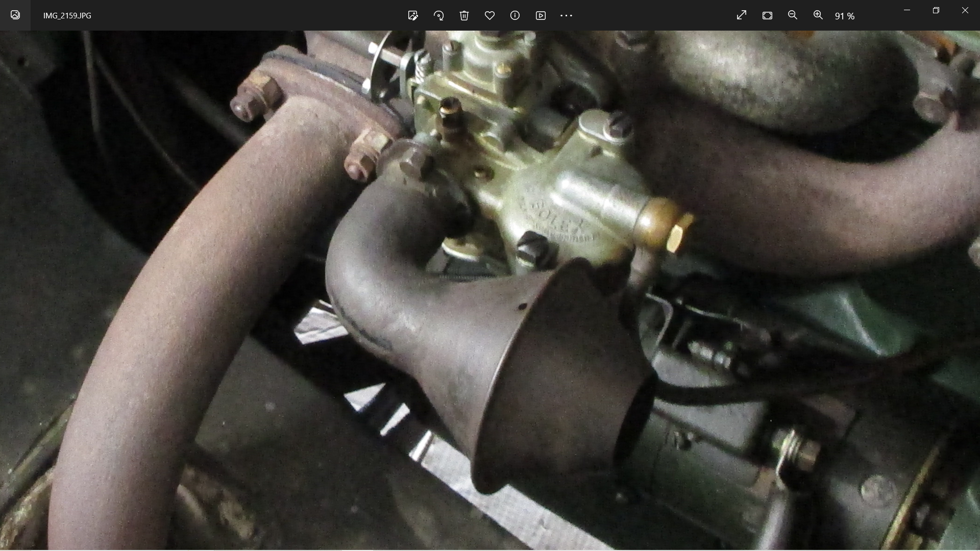Close the Photos viewer window

click(965, 10)
